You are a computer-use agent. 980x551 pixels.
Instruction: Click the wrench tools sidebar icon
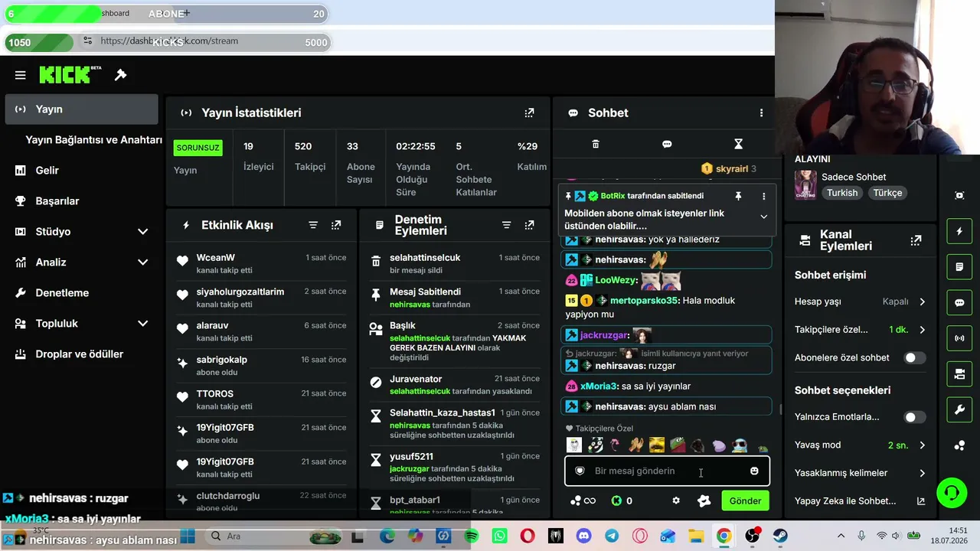pos(959,410)
